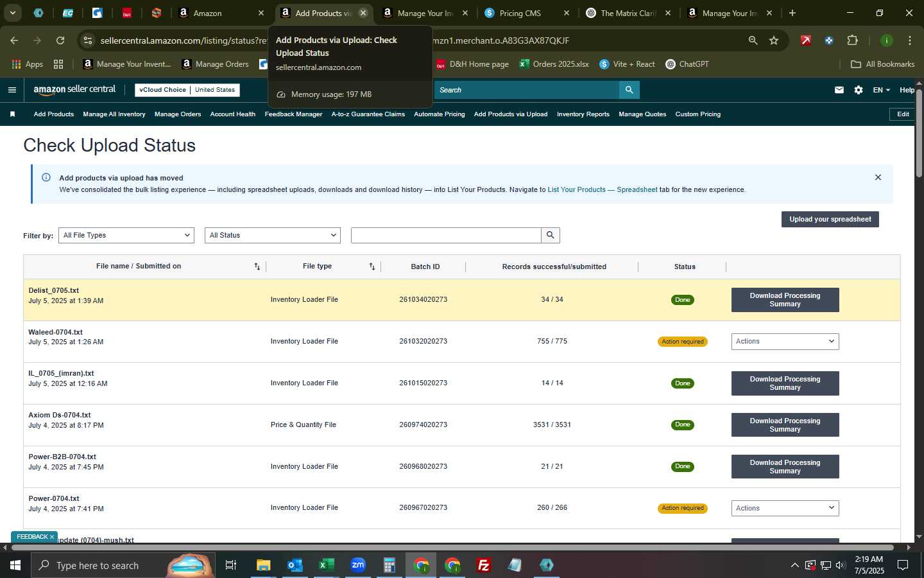Viewport: 924px width, 578px height.
Task: Click the Edit button in favorites bar
Action: [x=903, y=114]
